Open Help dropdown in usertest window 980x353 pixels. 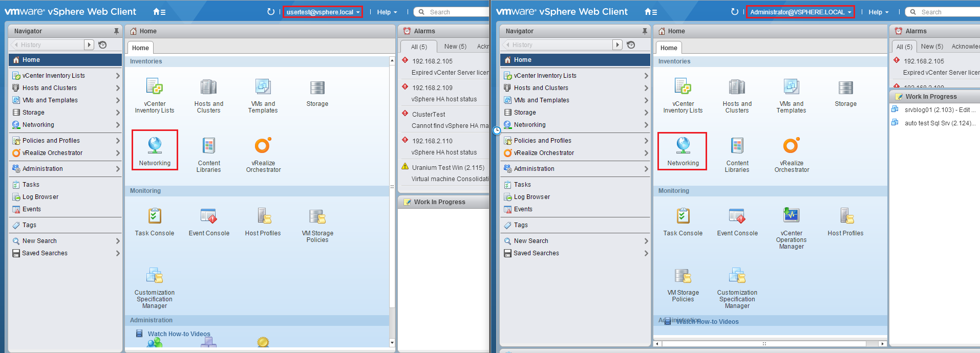[x=387, y=12]
